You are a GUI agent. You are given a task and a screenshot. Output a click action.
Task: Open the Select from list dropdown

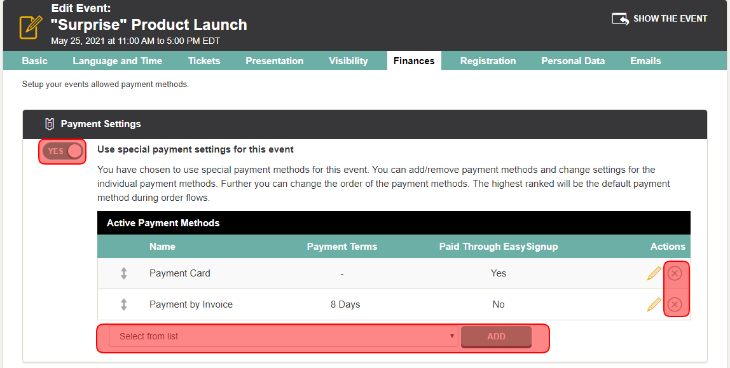click(284, 336)
